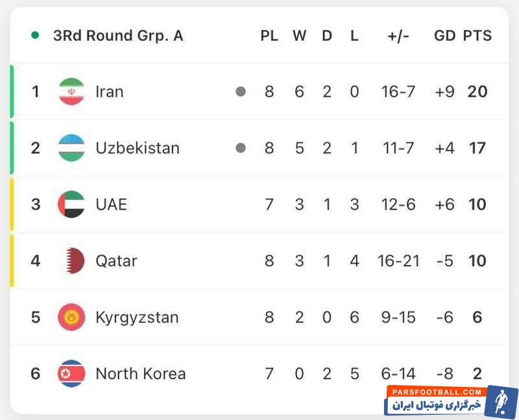The width and height of the screenshot is (519, 420).
Task: Click the Uzbekistan flag icon
Action: point(71,148)
